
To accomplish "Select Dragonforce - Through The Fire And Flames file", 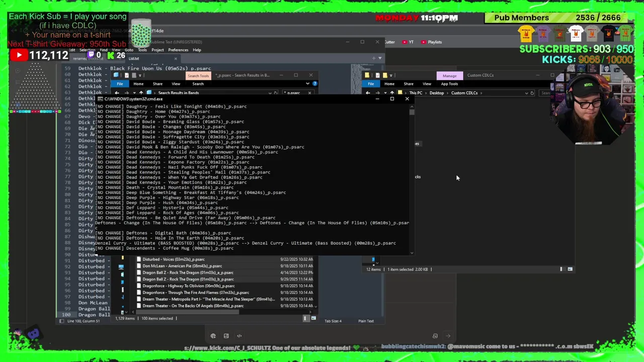I will pyautogui.click(x=196, y=292).
